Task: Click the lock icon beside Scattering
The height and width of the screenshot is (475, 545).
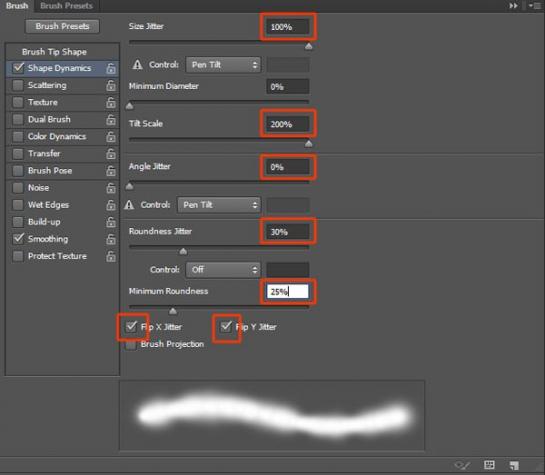Action: [111, 85]
